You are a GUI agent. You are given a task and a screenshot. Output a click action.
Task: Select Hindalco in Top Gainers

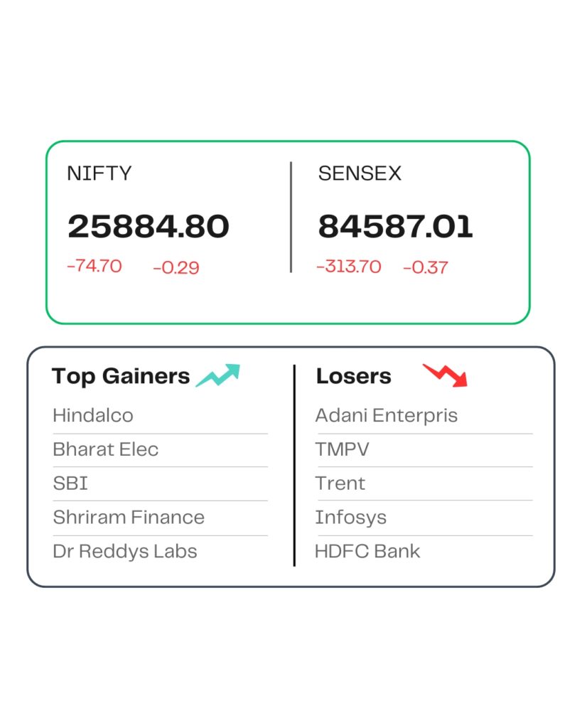pyautogui.click(x=93, y=415)
